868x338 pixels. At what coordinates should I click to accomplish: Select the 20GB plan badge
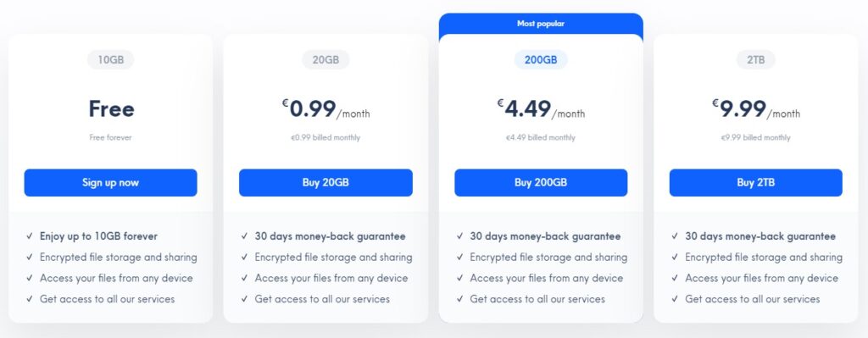(325, 60)
